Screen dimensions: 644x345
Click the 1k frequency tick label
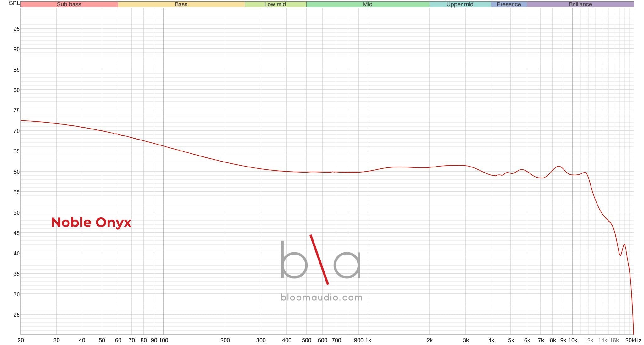click(368, 340)
